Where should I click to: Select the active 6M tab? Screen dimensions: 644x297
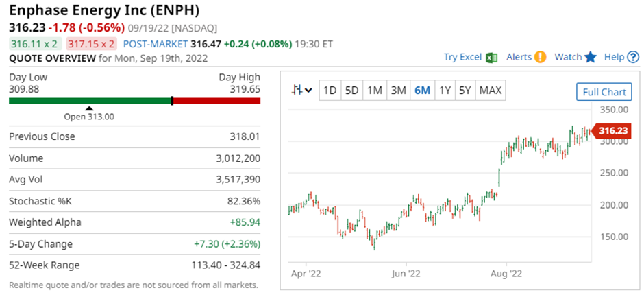pos(422,91)
